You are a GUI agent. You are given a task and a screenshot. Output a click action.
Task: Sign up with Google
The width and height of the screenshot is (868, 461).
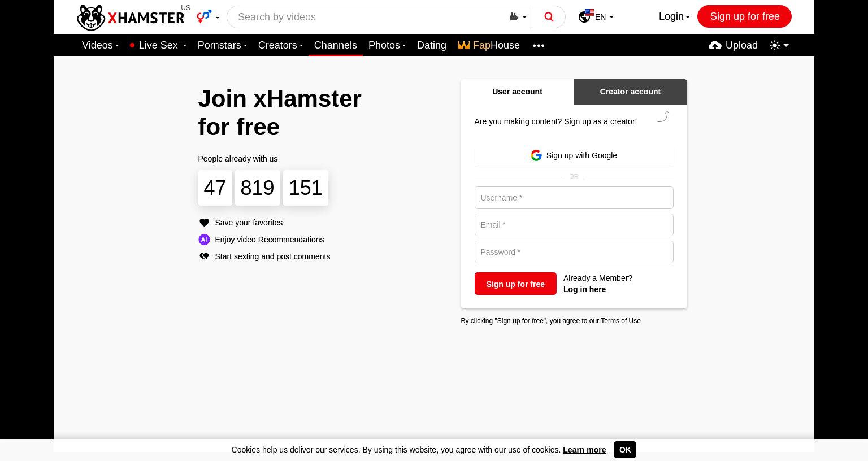[x=574, y=155]
